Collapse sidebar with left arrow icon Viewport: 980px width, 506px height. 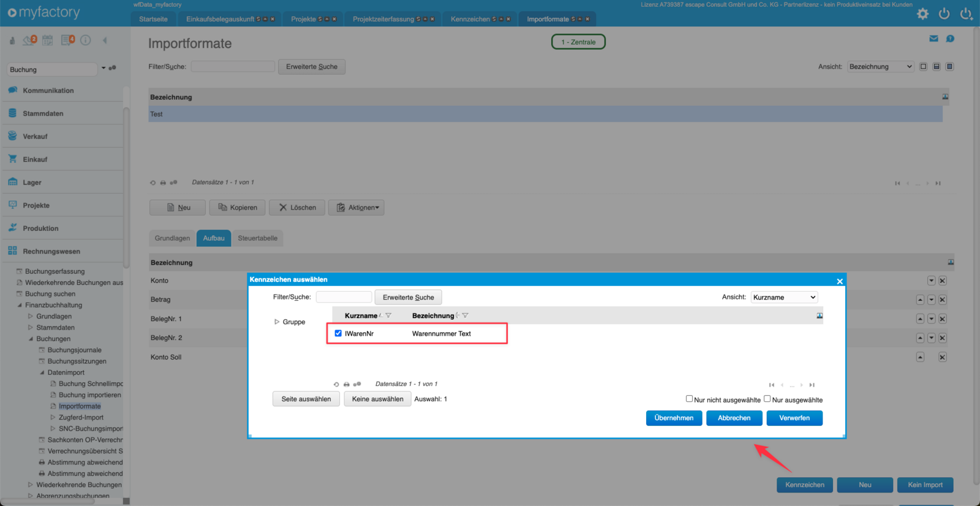coord(105,40)
